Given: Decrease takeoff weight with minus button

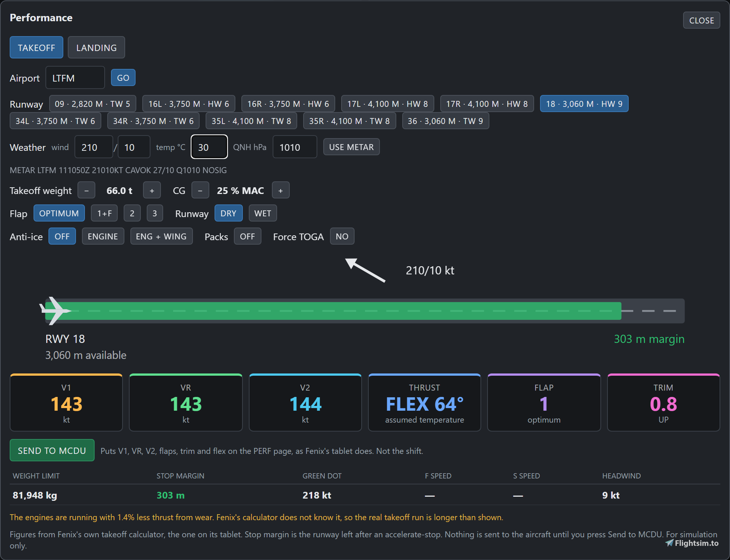Looking at the screenshot, I should [86, 191].
